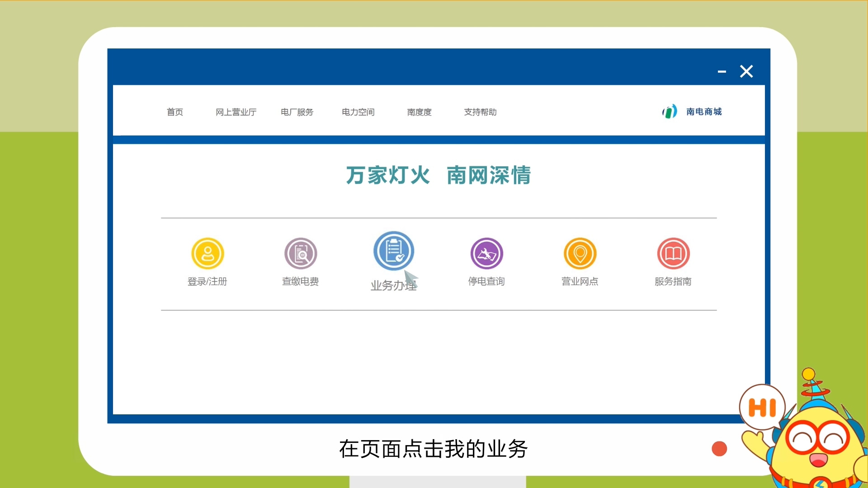Click the 南电商城 logo icon
The width and height of the screenshot is (868, 488).
click(x=670, y=112)
